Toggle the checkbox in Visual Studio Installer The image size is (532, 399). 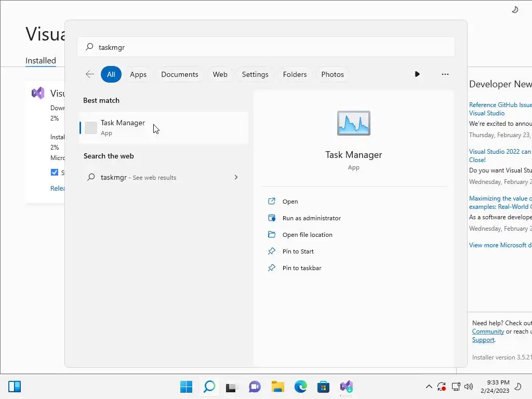pos(54,172)
